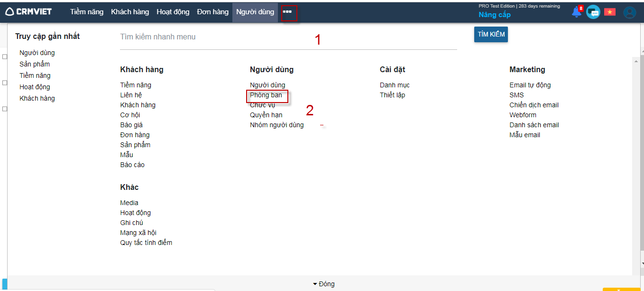Open the notifications bell with badge 8
The width and height of the screenshot is (644, 291).
577,12
